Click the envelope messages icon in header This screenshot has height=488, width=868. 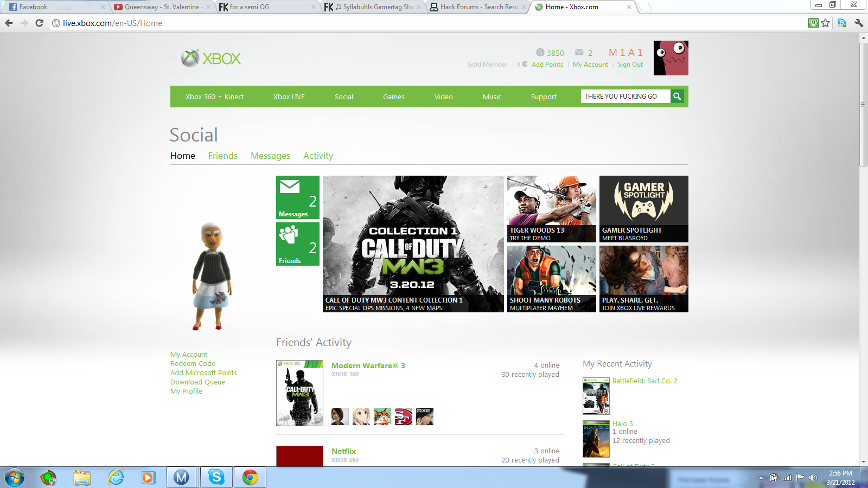(579, 53)
